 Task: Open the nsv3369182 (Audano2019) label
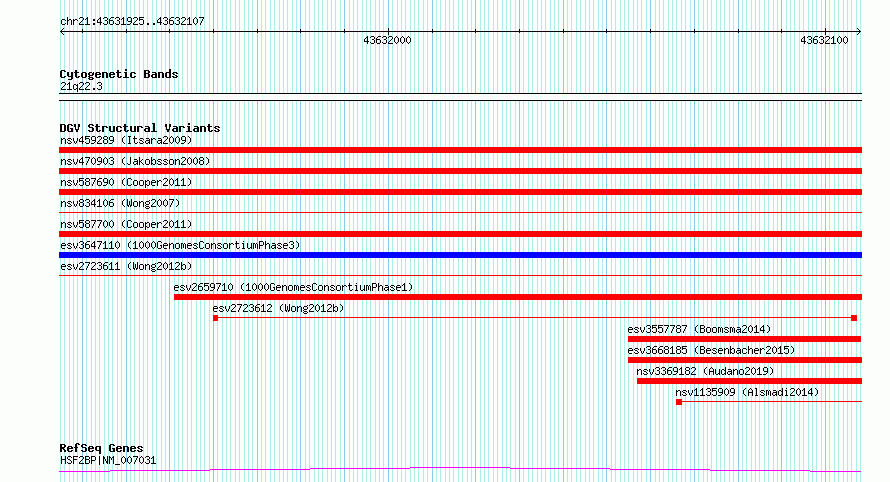(x=705, y=371)
